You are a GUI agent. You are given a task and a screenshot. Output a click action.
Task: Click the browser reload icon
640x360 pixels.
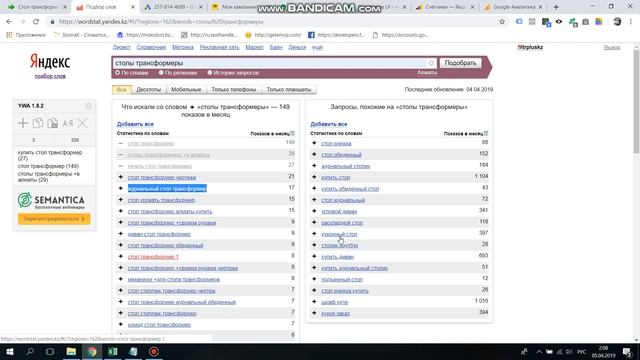(36, 22)
